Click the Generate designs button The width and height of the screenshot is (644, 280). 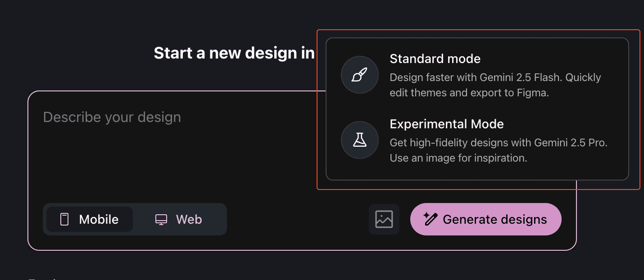tap(486, 219)
